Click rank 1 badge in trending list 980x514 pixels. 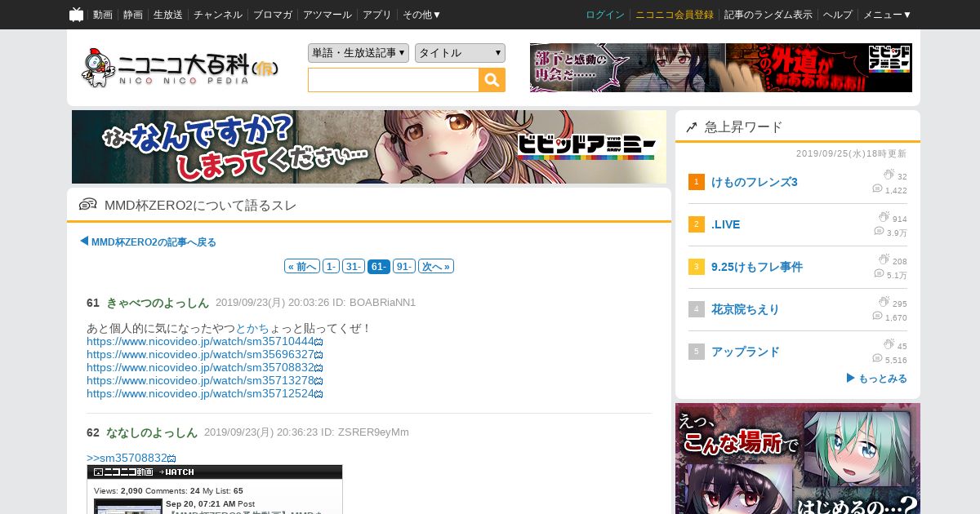697,182
